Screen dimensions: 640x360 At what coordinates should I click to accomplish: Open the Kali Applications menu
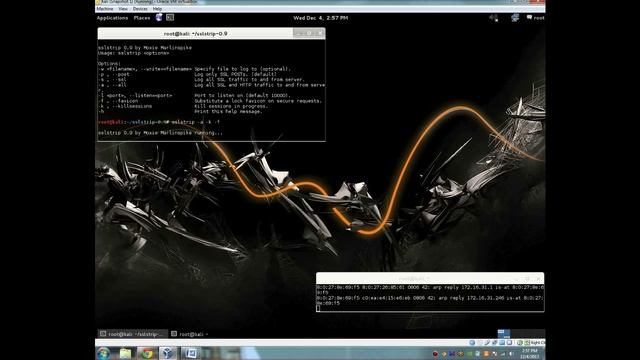tap(112, 18)
